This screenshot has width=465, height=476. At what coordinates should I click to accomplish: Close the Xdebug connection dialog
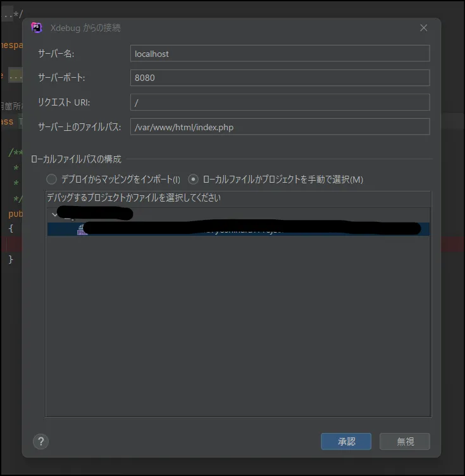tap(423, 28)
